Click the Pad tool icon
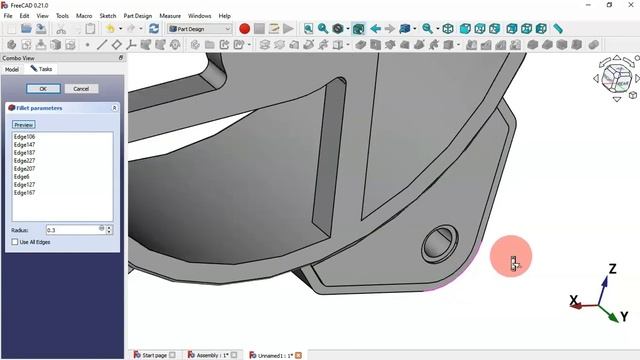 click(x=264, y=44)
